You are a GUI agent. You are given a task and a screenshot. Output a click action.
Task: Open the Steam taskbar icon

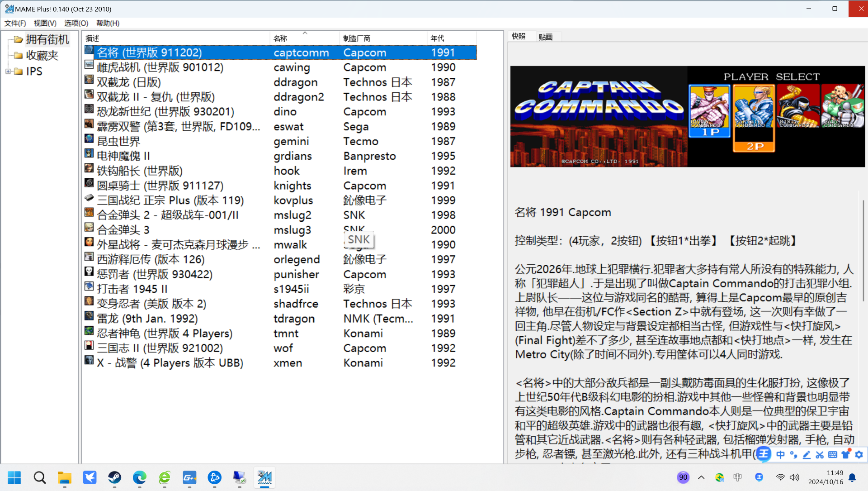(x=114, y=477)
